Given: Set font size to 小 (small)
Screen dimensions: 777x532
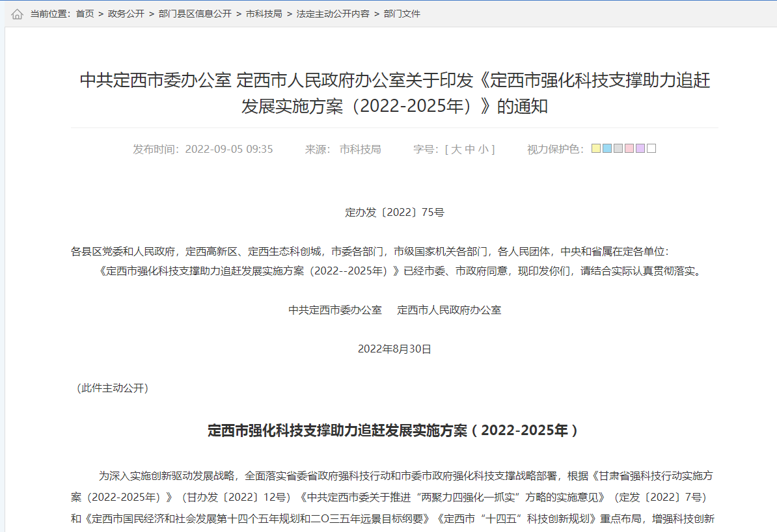Looking at the screenshot, I should pyautogui.click(x=483, y=149).
